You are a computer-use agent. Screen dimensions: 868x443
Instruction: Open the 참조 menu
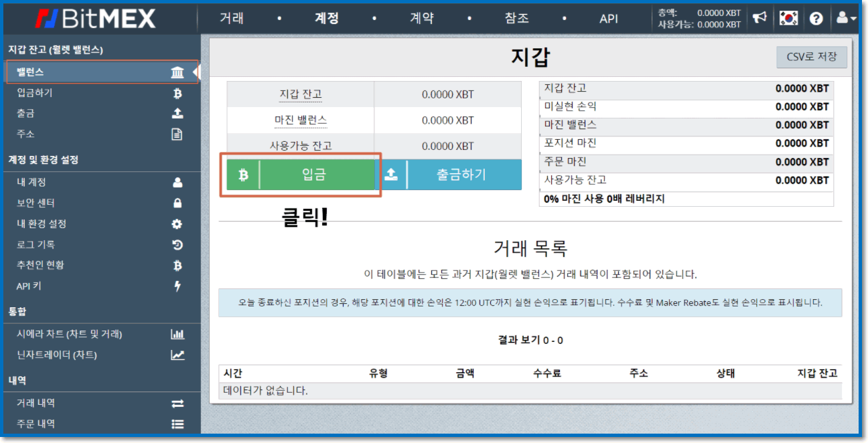coord(516,19)
